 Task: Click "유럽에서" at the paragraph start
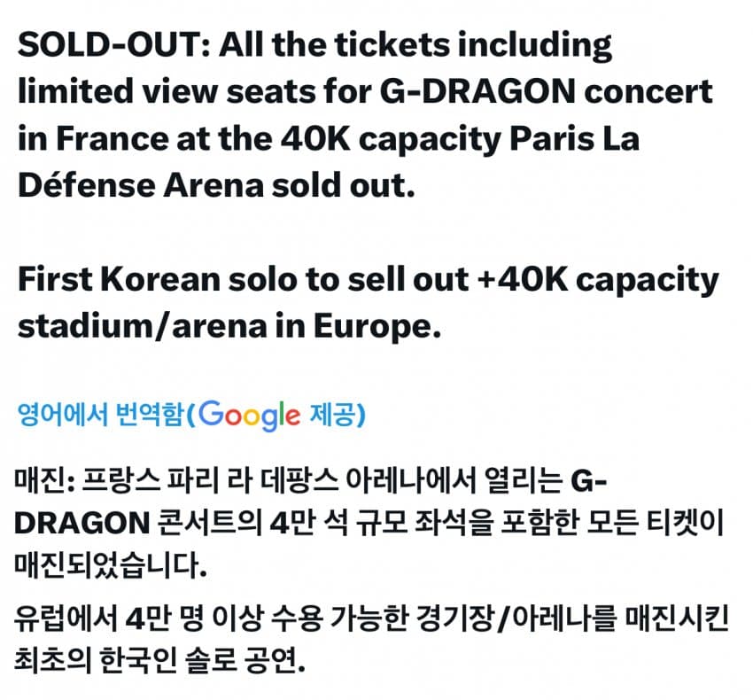(63, 618)
